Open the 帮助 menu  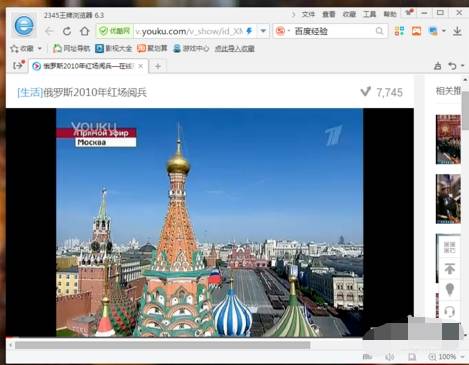[x=390, y=14]
